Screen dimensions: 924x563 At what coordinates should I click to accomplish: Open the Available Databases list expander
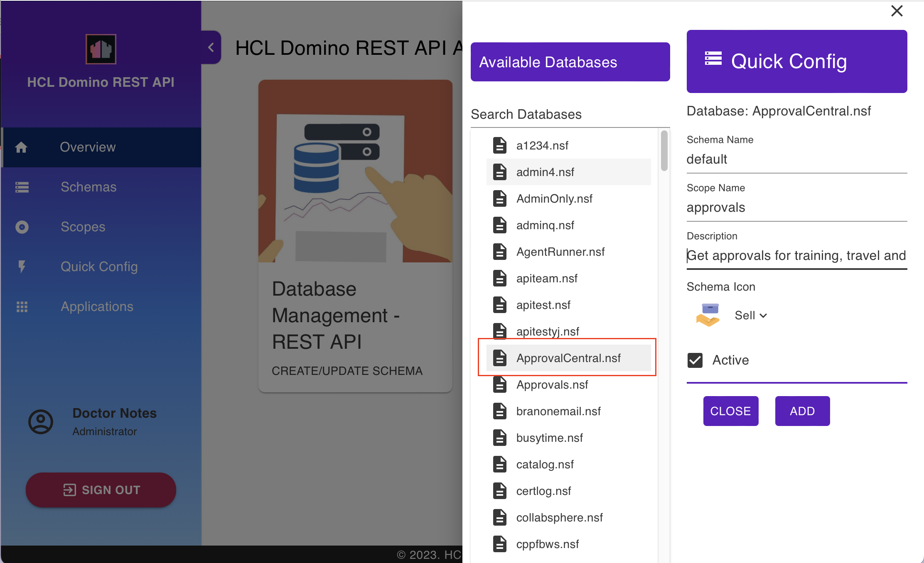pyautogui.click(x=569, y=61)
